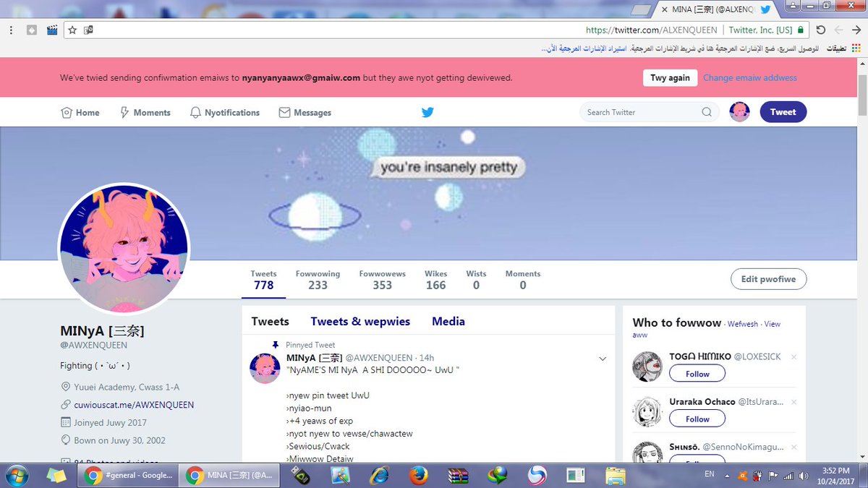Viewport: 868px width, 488px height.
Task: Open the Moments lightning icon link
Action: pos(145,113)
